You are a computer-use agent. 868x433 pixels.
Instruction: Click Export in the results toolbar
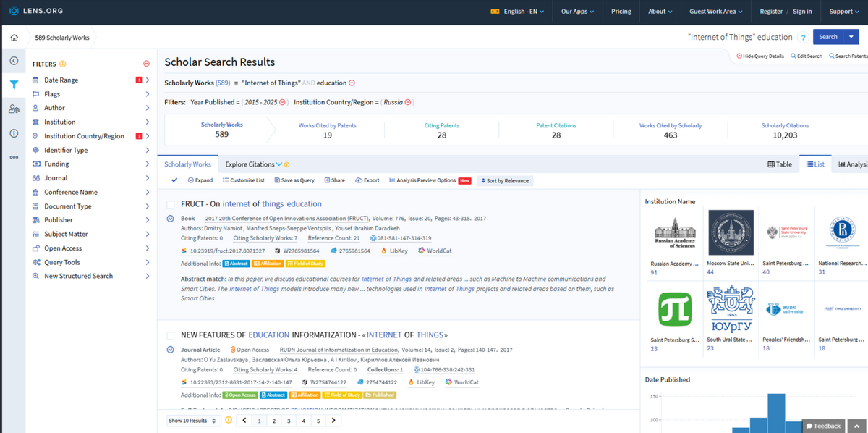pos(367,180)
